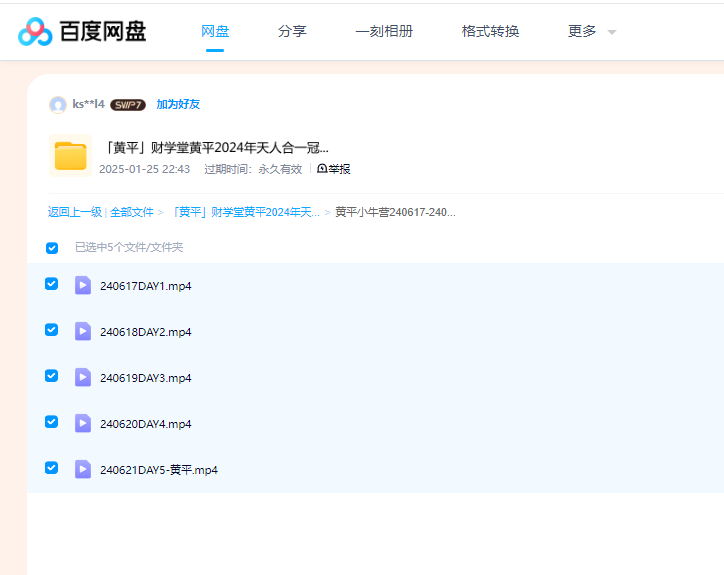The height and width of the screenshot is (575, 724).
Task: Click video icon of 240617DAY1.mp4
Action: [83, 285]
